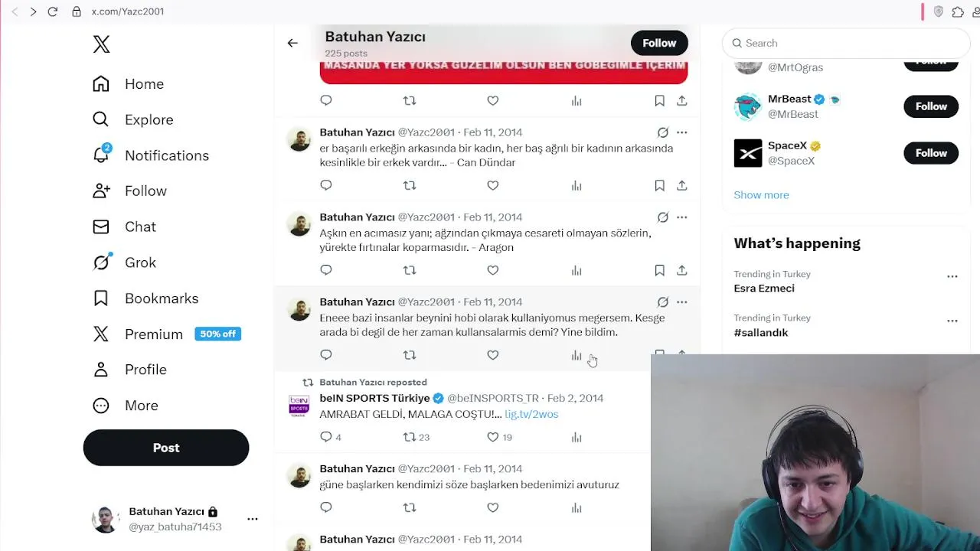Share the Aragon quote tweet
The image size is (980, 551).
681,270
